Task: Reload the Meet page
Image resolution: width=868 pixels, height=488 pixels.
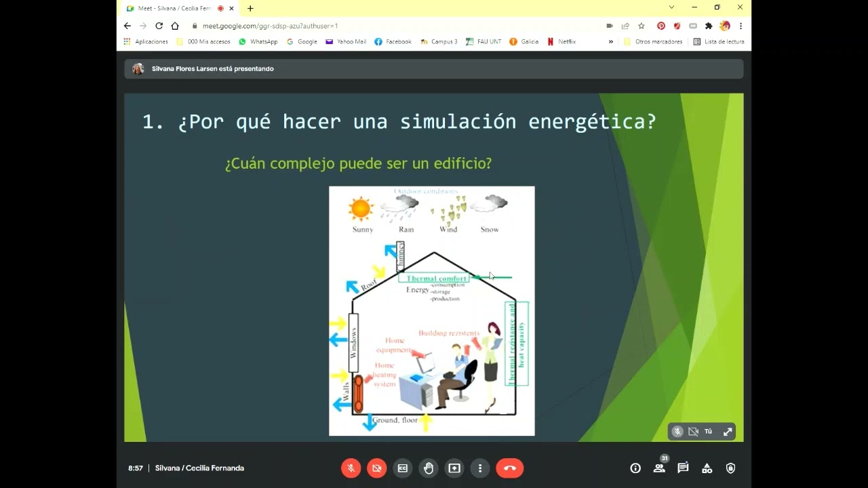Action: [x=159, y=26]
